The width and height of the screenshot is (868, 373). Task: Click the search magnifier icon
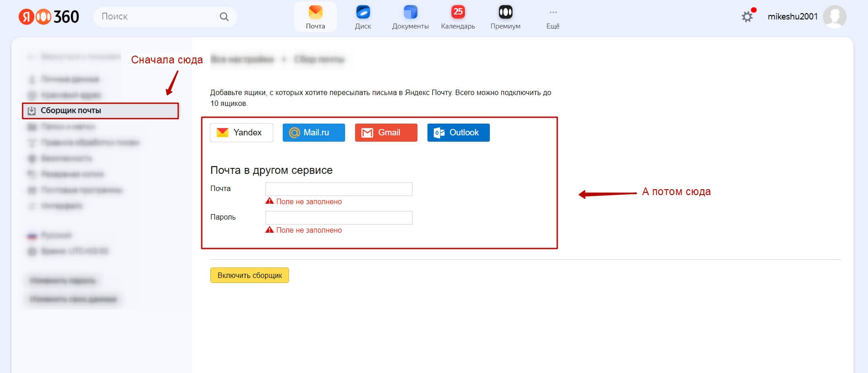click(x=224, y=17)
